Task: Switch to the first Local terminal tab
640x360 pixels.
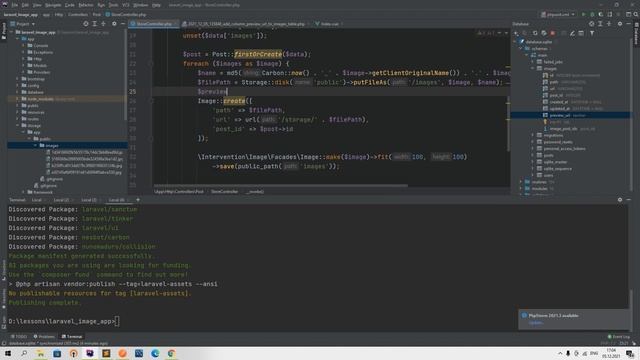Action: coord(38,200)
